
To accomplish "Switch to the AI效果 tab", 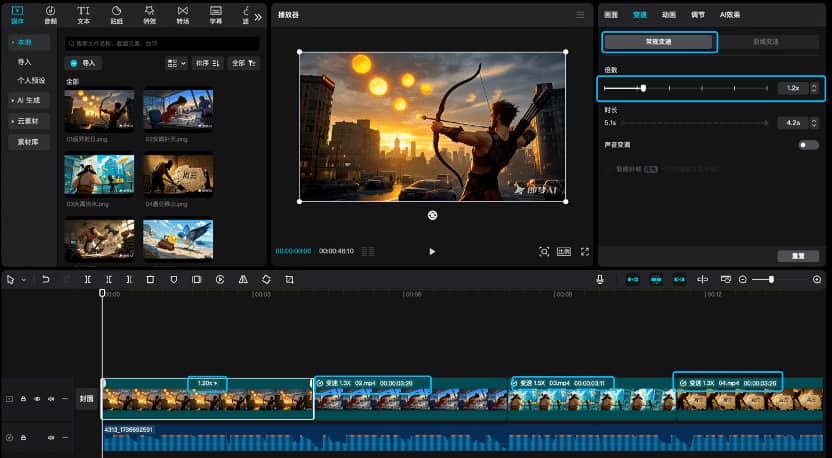I will click(x=730, y=15).
